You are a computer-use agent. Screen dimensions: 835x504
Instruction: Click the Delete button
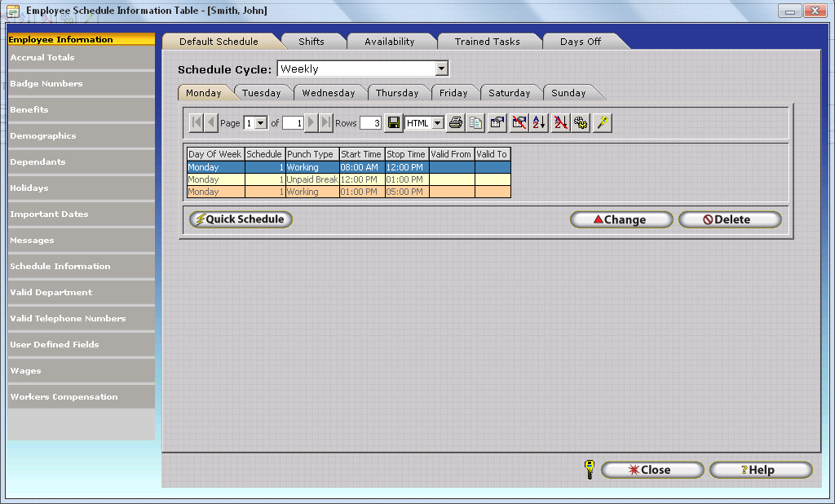point(730,219)
